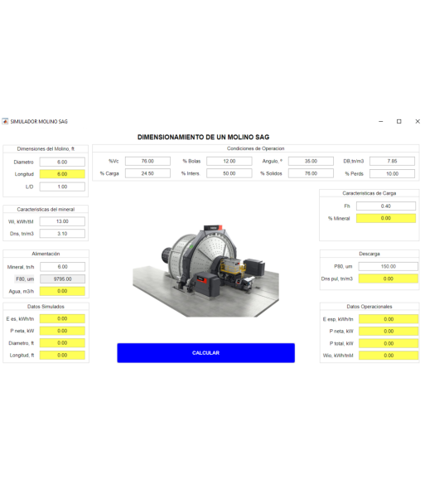Screen dimensions: 425x504
Task: Click the SAG mill illustration image
Action: coord(205,270)
